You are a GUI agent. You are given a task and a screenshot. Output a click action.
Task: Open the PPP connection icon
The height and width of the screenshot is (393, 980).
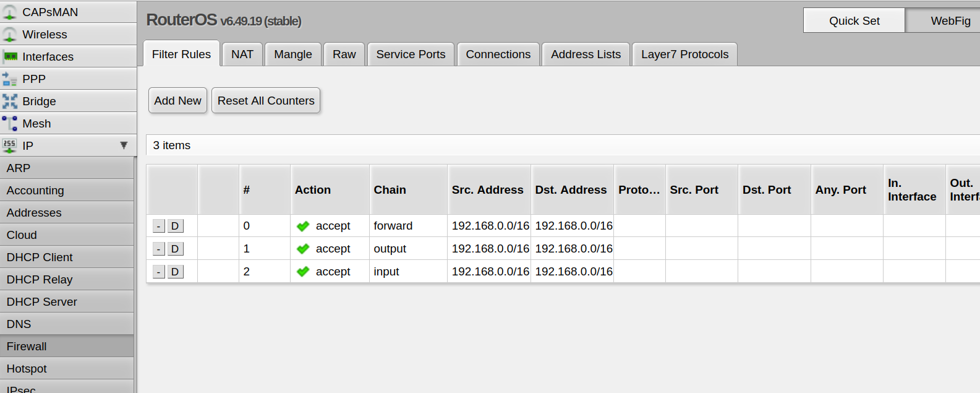[x=9, y=79]
